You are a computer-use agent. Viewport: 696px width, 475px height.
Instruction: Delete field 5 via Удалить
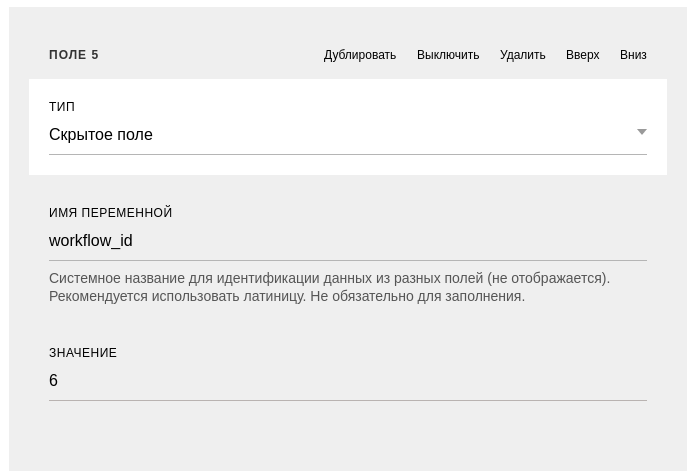522,55
